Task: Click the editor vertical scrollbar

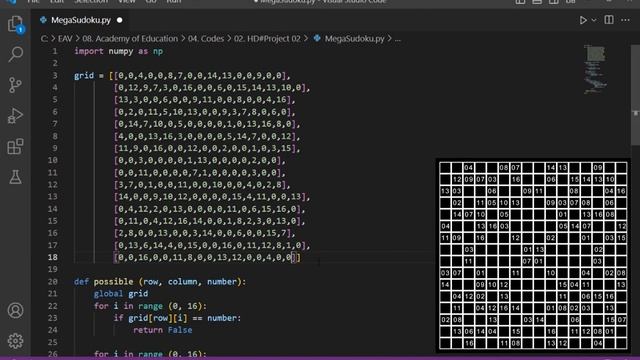Action: click(x=636, y=94)
